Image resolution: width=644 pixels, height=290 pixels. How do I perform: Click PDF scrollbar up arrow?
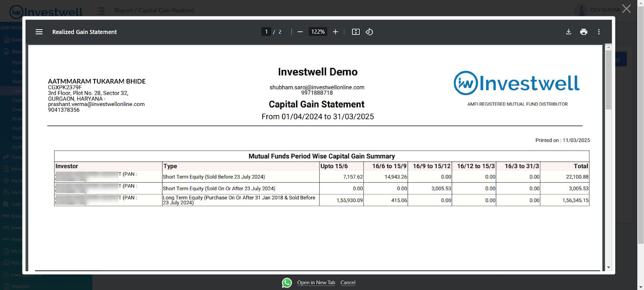coord(609,47)
